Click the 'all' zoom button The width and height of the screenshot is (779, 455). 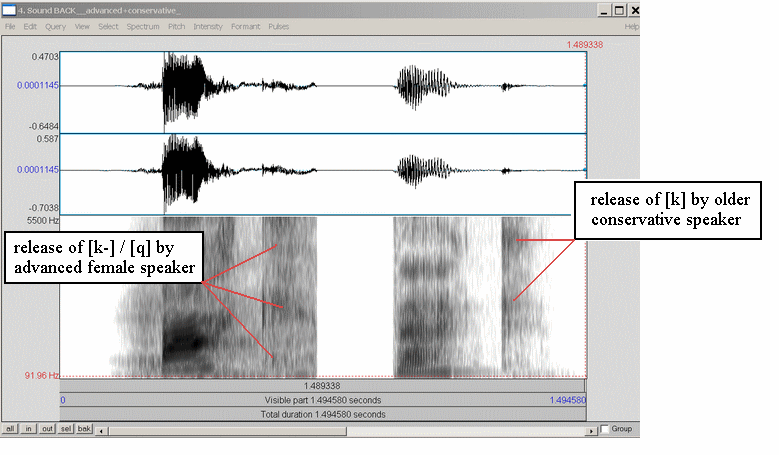click(x=10, y=429)
